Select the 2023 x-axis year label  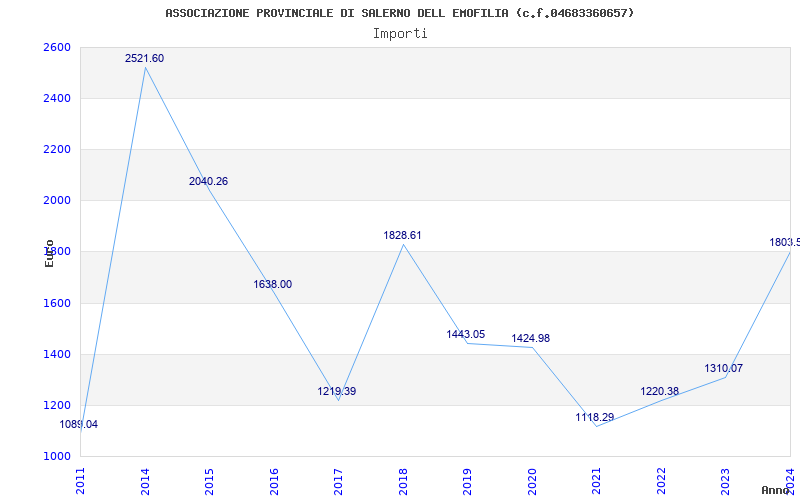(x=726, y=481)
